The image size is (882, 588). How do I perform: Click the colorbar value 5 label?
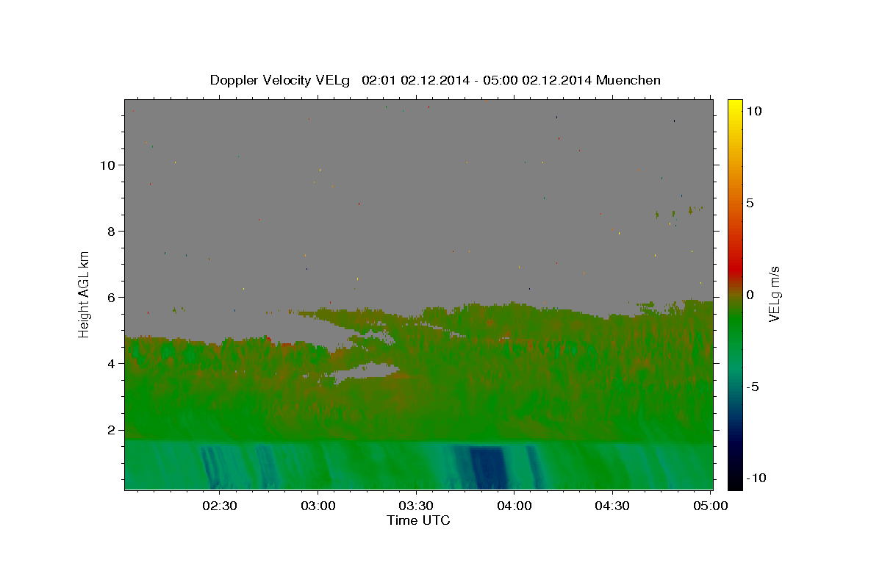click(750, 203)
